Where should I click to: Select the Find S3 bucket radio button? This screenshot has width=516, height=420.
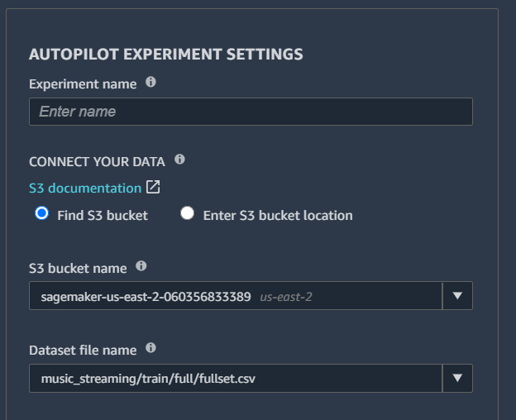pos(42,213)
